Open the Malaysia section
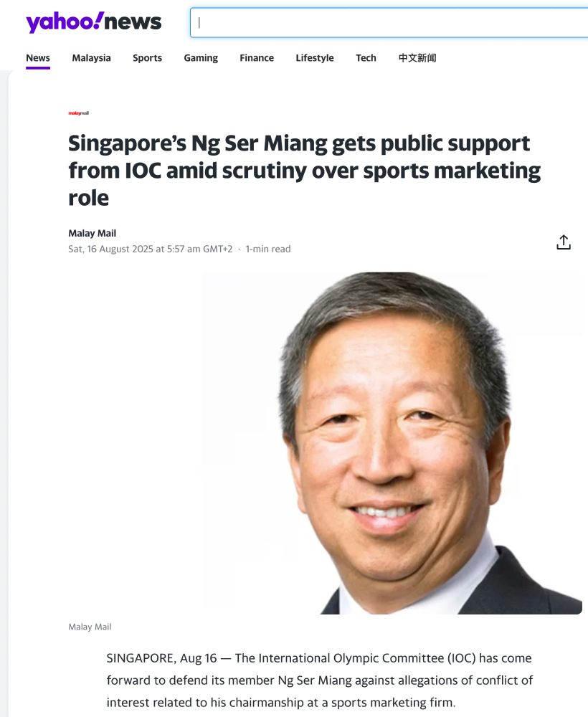The width and height of the screenshot is (588, 717). (x=92, y=58)
